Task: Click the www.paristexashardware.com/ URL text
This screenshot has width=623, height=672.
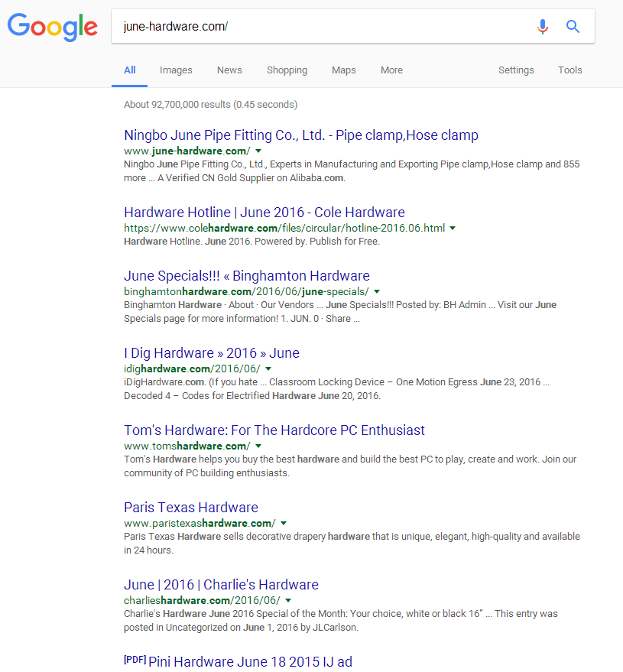Action: pos(200,523)
